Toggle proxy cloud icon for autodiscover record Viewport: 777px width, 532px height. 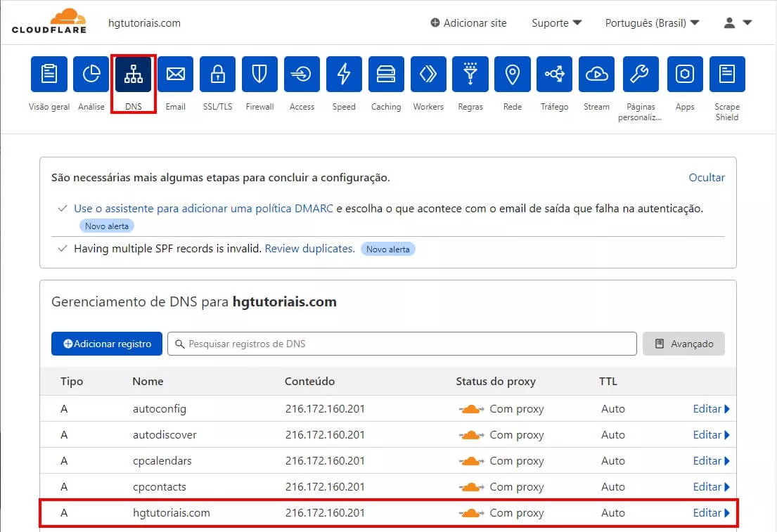pos(471,435)
